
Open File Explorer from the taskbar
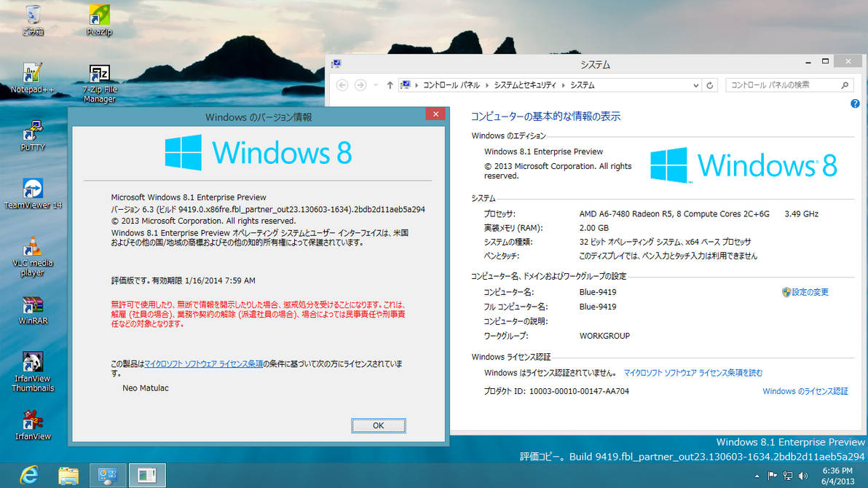(68, 476)
